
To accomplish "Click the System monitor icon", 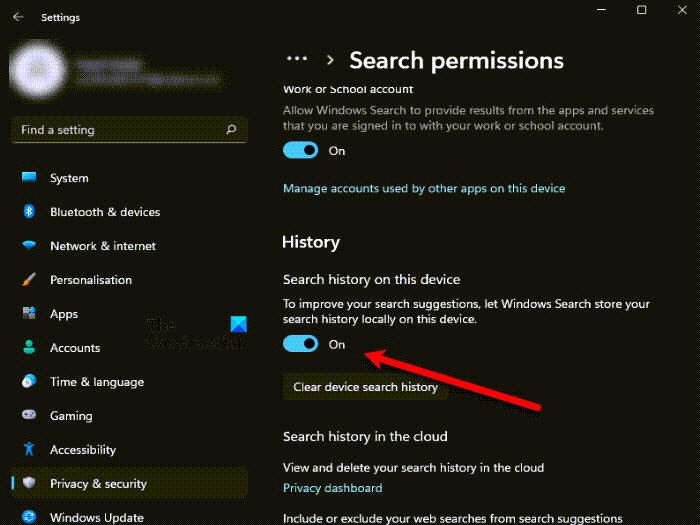I will click(29, 177).
